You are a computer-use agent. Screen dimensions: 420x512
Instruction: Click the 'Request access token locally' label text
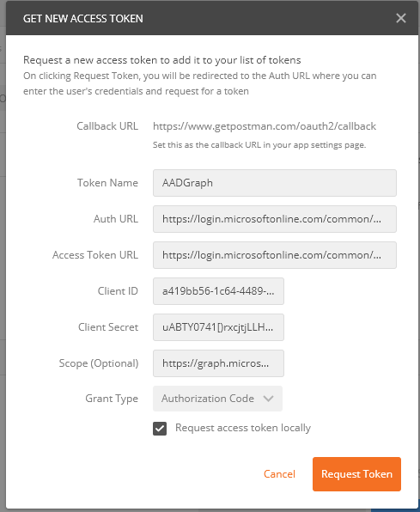243,428
